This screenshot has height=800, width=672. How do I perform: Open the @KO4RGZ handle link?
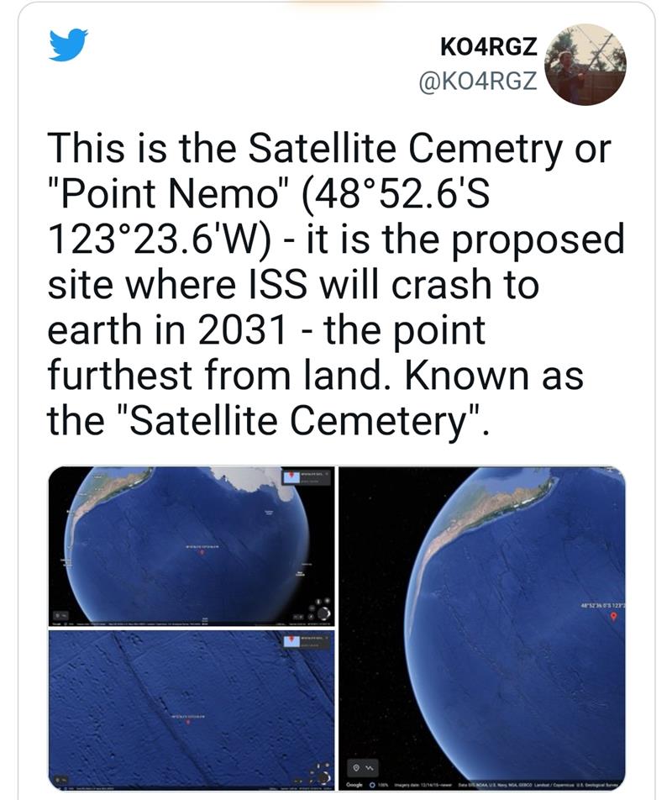[478, 82]
